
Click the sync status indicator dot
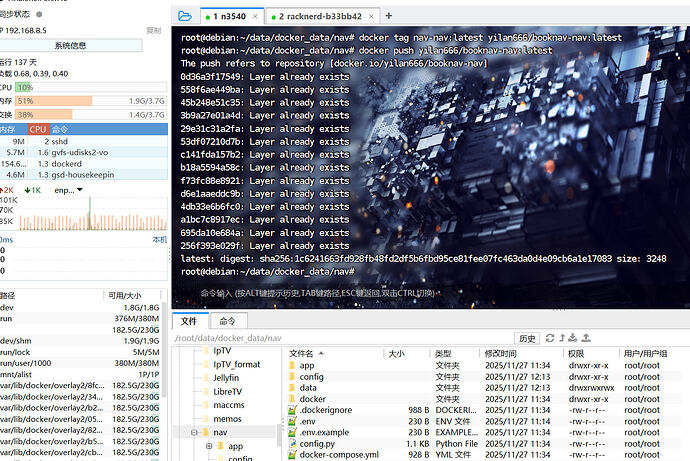(39, 14)
